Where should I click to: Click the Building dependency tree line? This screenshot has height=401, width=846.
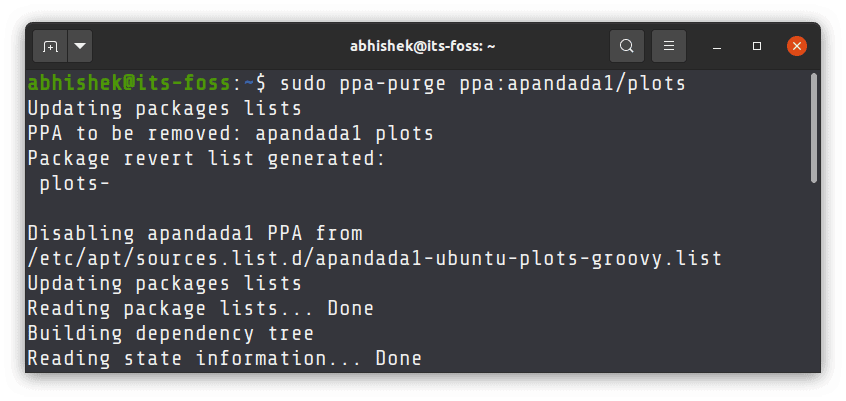pyautogui.click(x=170, y=334)
